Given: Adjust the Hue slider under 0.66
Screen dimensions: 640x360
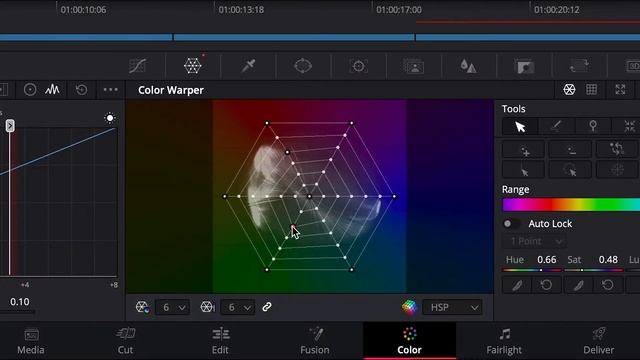Looking at the screenshot, I should [x=532, y=270].
